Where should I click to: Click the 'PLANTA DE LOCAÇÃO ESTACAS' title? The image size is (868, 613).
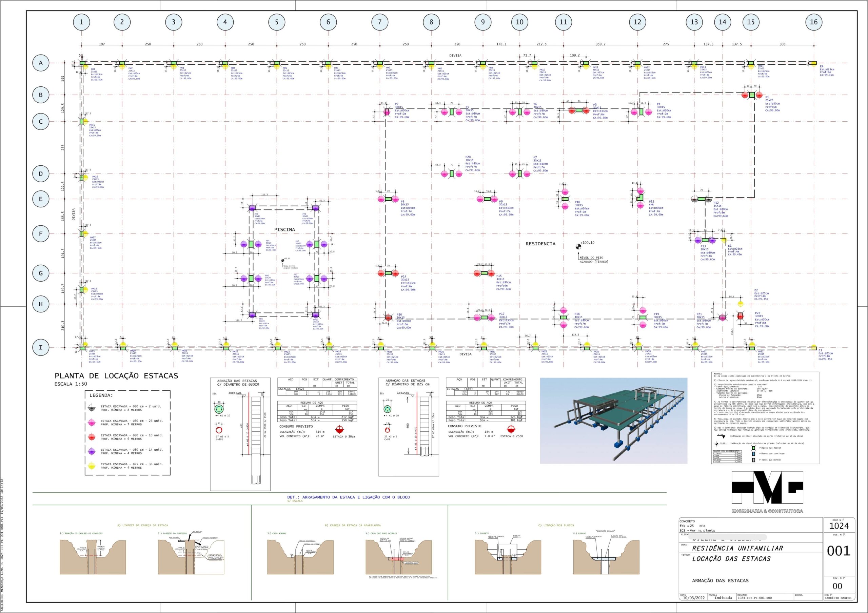(116, 376)
